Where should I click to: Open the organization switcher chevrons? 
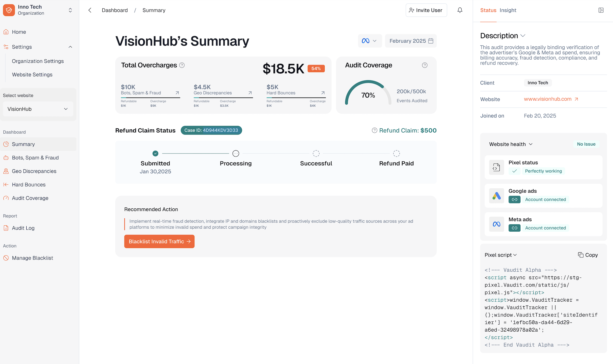[70, 10]
